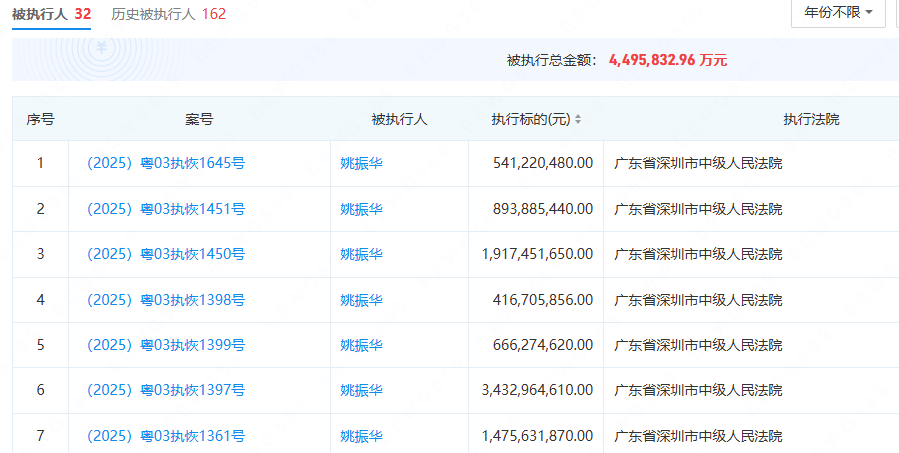
Task: Click the 案号 column header
Action: 199,120
